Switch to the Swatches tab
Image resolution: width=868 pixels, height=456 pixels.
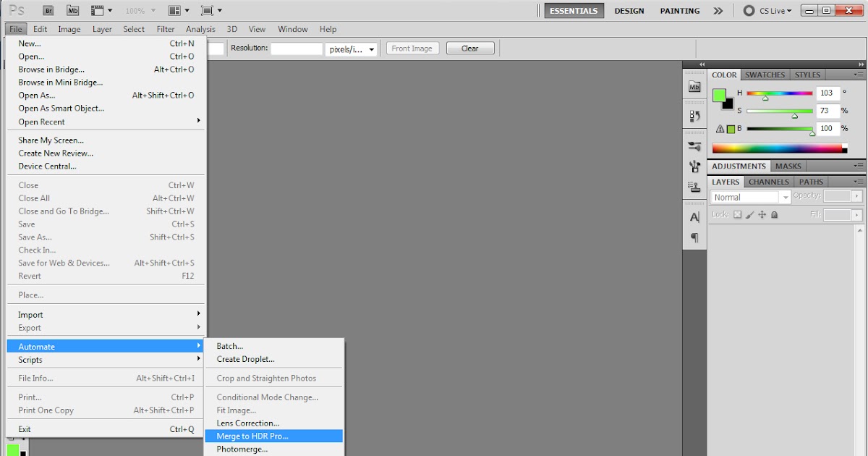(x=765, y=75)
